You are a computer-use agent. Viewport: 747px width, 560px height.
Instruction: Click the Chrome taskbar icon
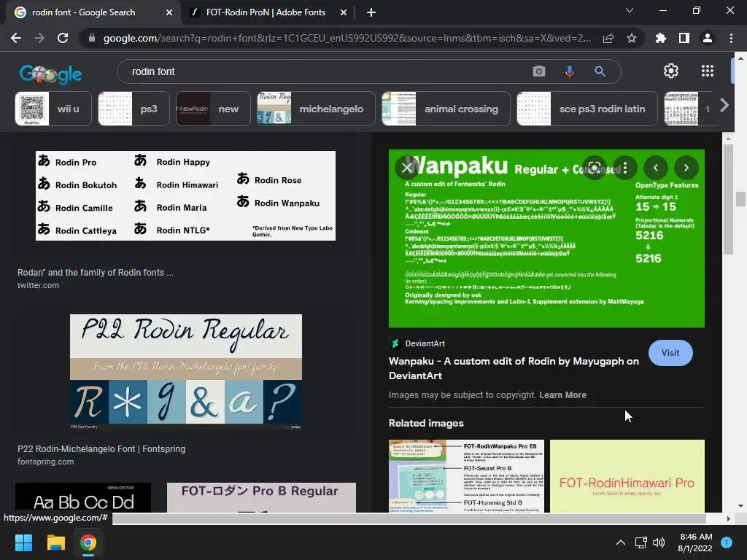[88, 542]
